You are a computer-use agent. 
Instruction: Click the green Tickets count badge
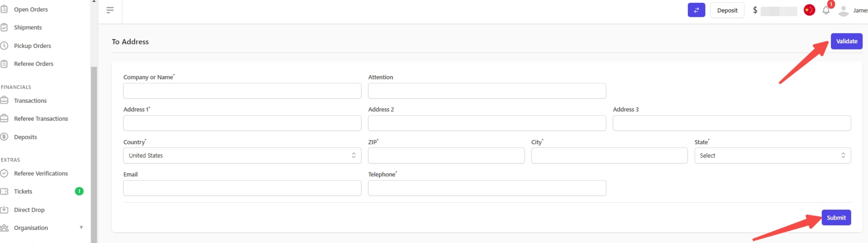pos(79,191)
